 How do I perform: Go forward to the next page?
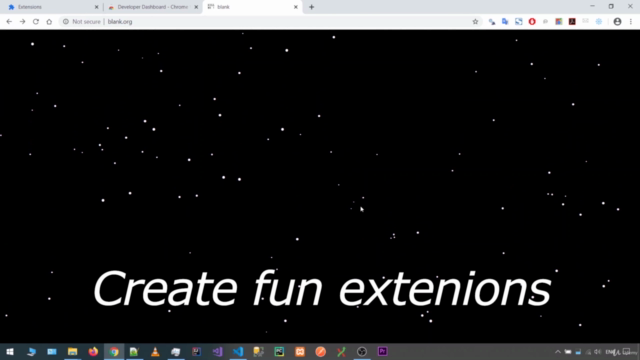(x=22, y=22)
